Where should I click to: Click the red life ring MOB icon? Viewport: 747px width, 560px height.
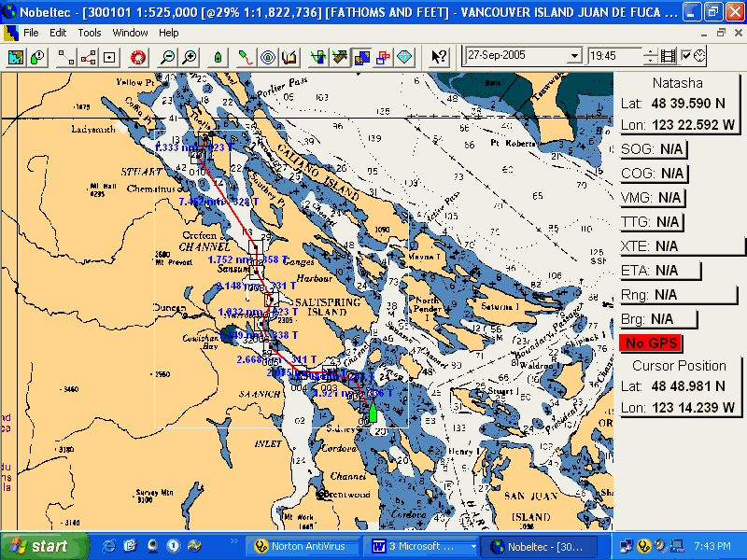pos(138,57)
